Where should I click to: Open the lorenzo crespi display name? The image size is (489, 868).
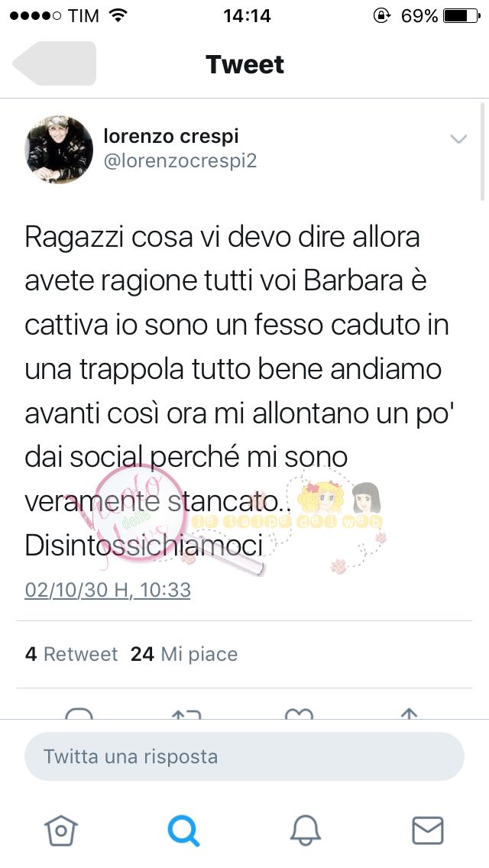pos(171,136)
